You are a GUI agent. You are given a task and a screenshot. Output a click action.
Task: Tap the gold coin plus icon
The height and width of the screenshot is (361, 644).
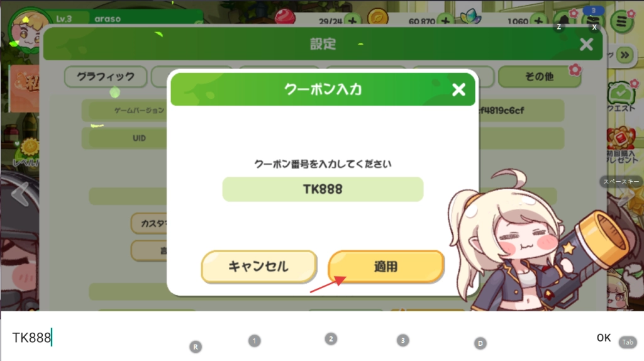coord(445,21)
